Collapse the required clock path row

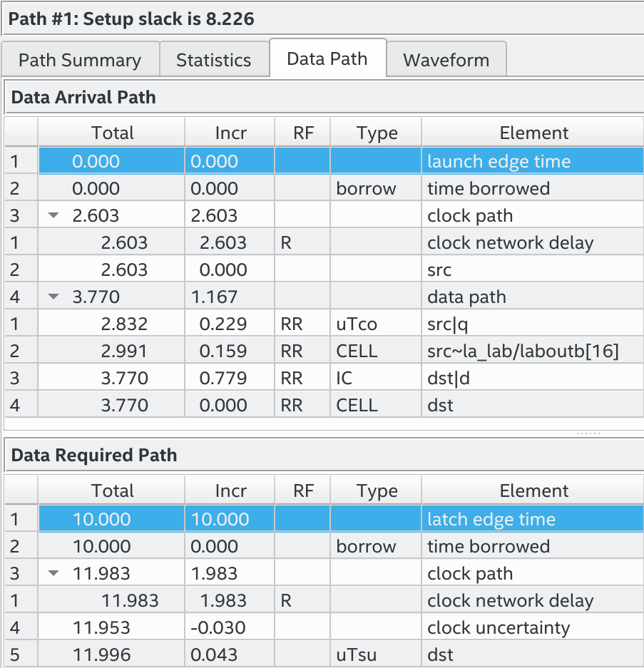tap(53, 574)
